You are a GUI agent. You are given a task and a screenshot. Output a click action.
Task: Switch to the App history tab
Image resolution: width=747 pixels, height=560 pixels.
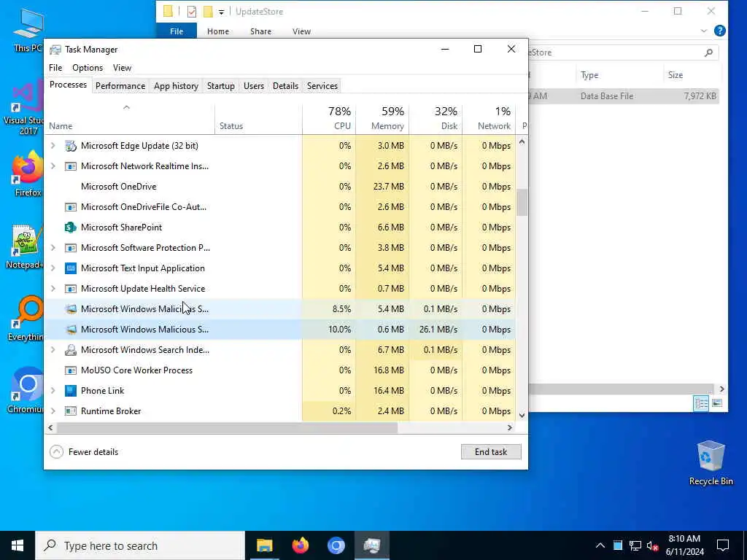pyautogui.click(x=176, y=86)
